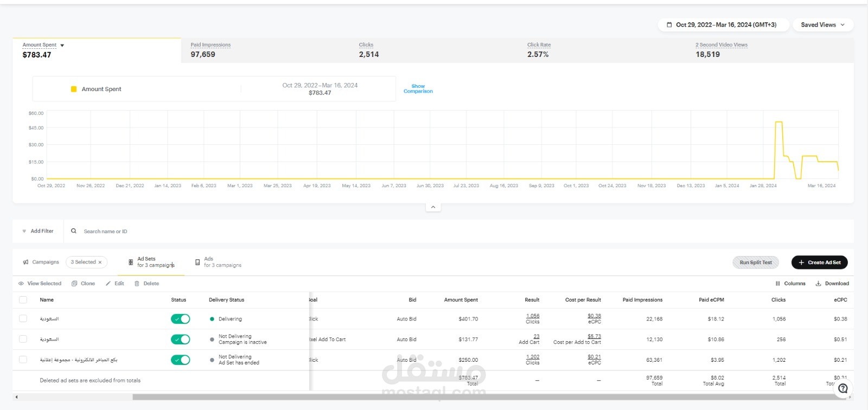The width and height of the screenshot is (868, 410).
Task: Focus the Search name or ID field
Action: (x=105, y=232)
